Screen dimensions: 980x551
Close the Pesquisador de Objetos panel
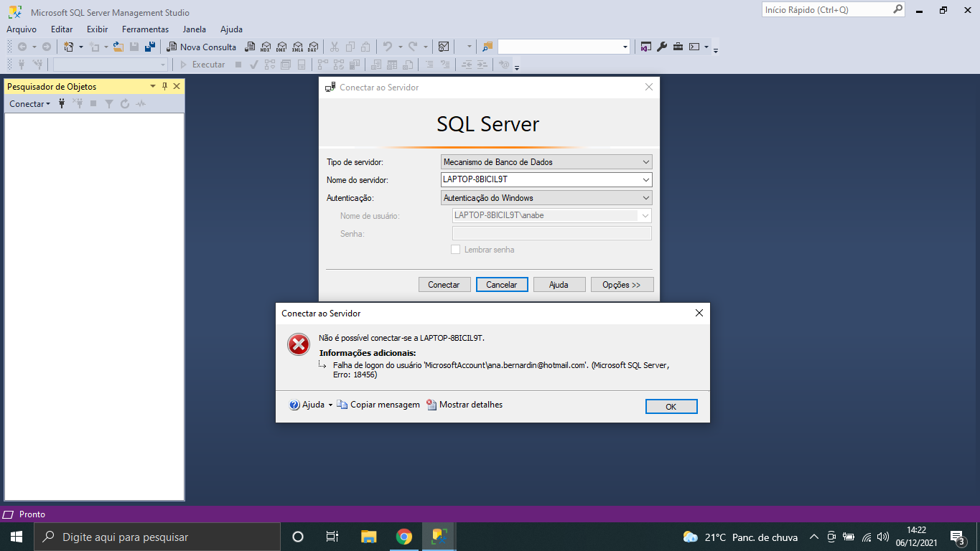(x=177, y=86)
